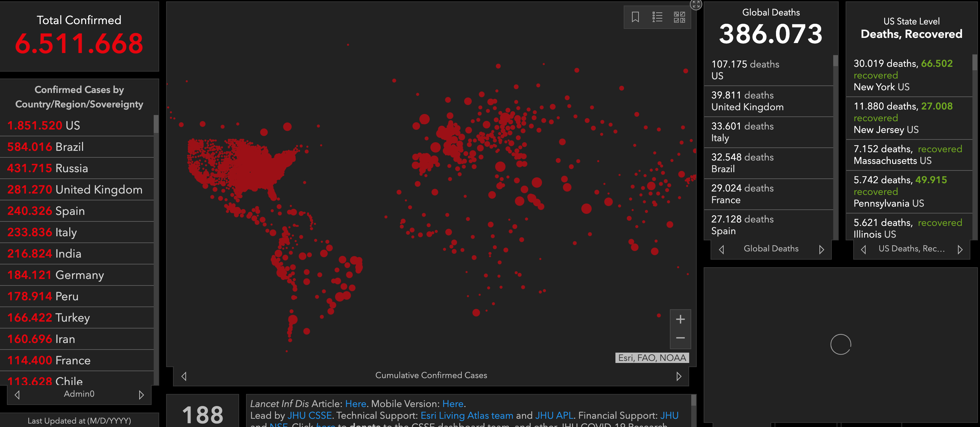Previous arrow beside Admin0 list
This screenshot has width=980, height=427.
(17, 395)
